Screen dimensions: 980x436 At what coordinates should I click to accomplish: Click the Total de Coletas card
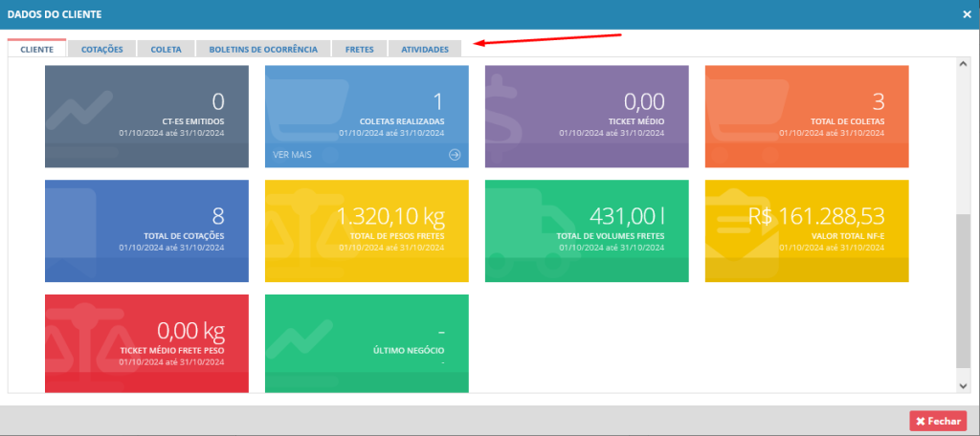click(807, 117)
